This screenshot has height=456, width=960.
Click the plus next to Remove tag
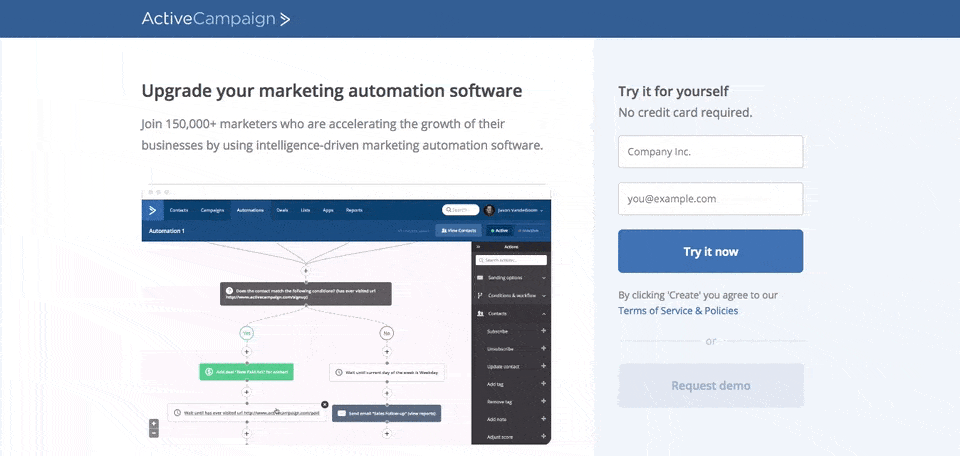coord(543,402)
